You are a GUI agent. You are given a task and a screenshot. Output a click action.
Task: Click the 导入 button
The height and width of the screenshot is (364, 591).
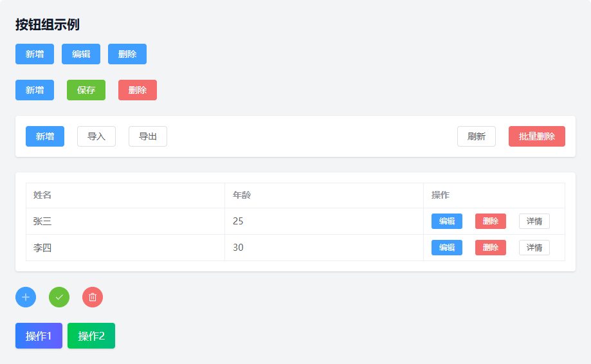96,136
